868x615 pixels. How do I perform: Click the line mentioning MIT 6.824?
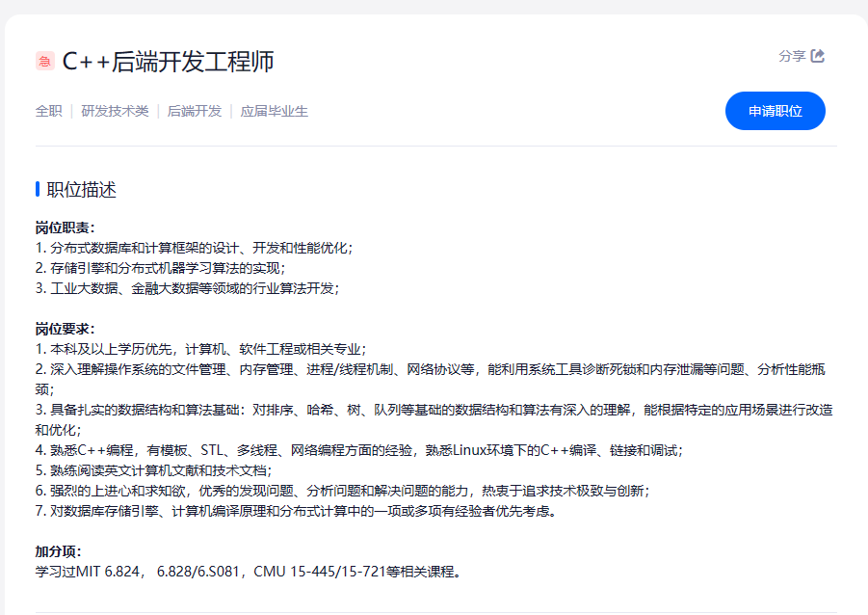pos(249,572)
